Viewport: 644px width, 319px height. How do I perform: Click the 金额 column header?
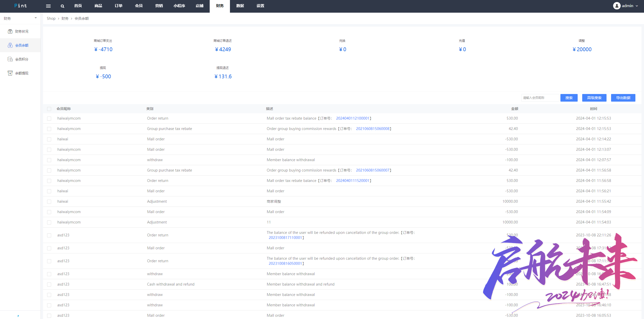(515, 109)
